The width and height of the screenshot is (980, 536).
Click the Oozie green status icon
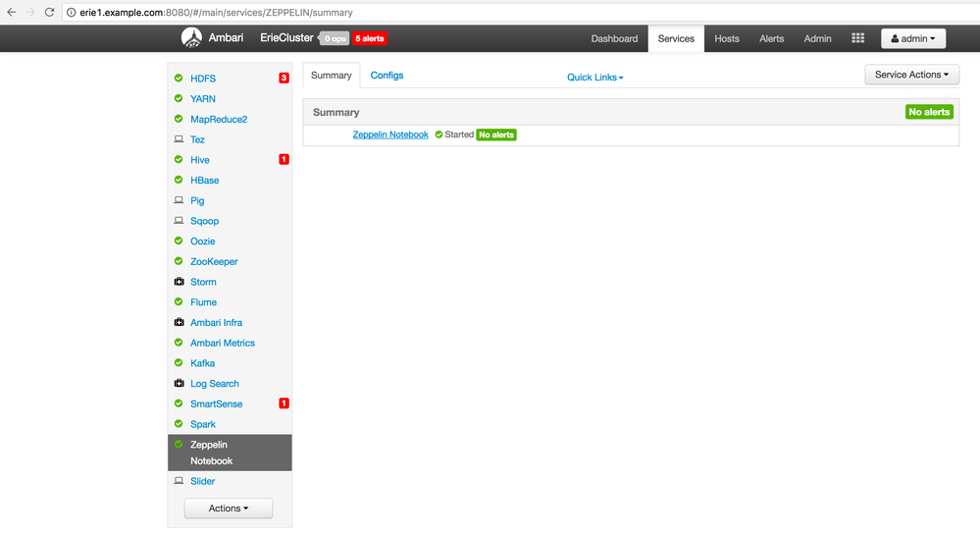click(x=179, y=241)
